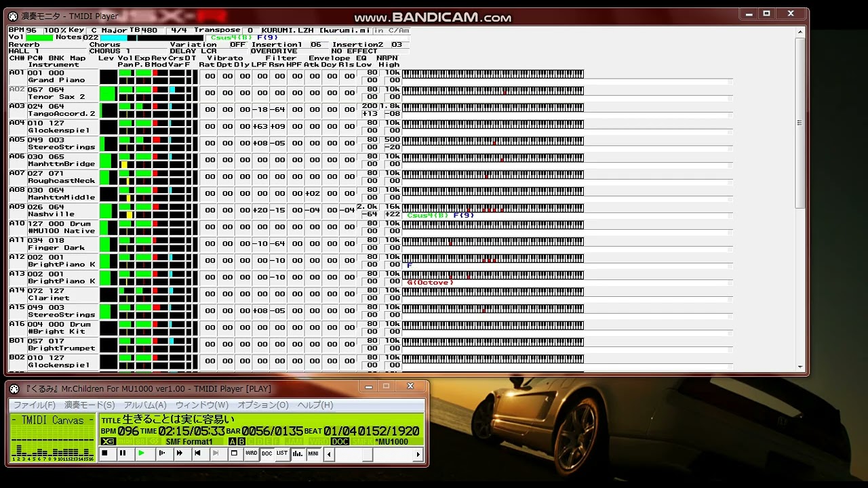
Task: Click the TMIDI Canvas level display
Action: tap(52, 437)
